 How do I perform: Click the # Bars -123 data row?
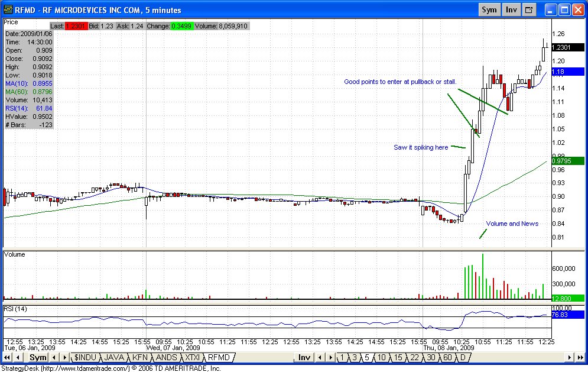[29, 125]
